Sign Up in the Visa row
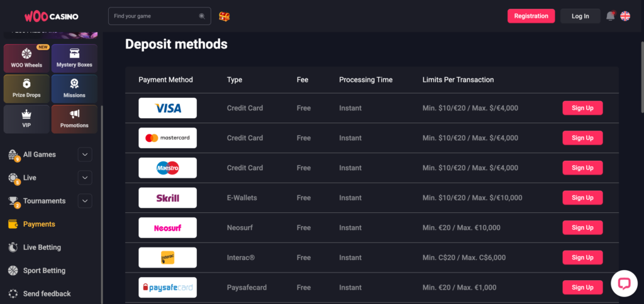Screen dimensions: 644x304 click(x=582, y=108)
